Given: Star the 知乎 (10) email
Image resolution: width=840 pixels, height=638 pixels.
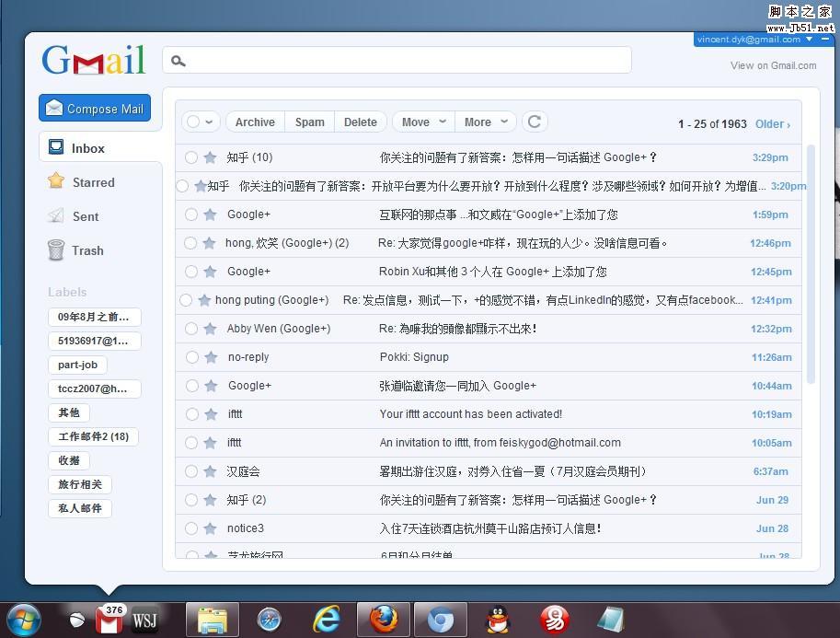Looking at the screenshot, I should tap(210, 157).
